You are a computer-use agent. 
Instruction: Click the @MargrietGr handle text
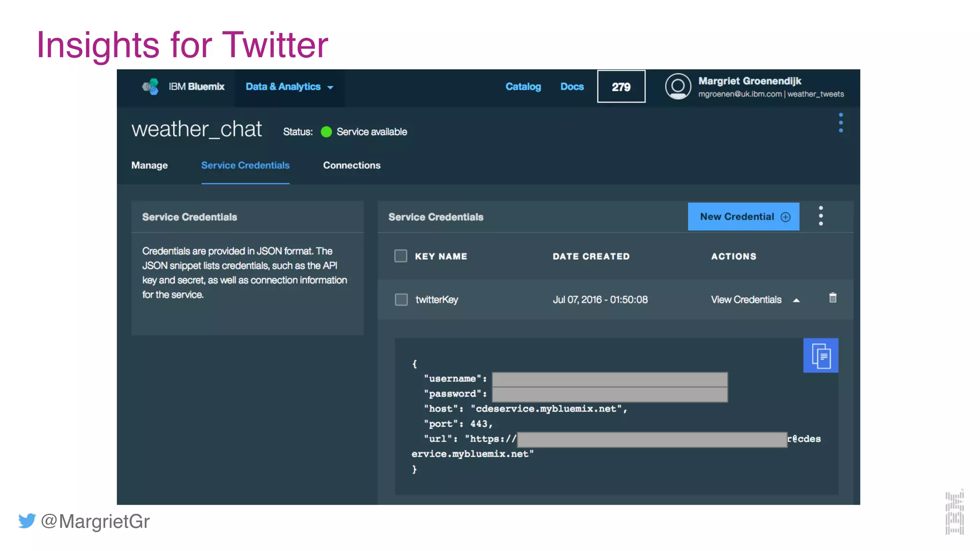coord(95,521)
